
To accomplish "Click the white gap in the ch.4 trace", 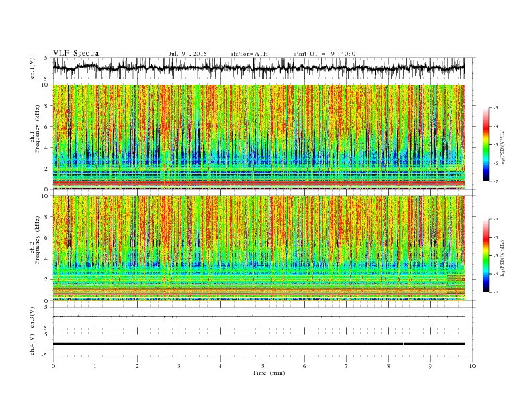I will 404,344.
